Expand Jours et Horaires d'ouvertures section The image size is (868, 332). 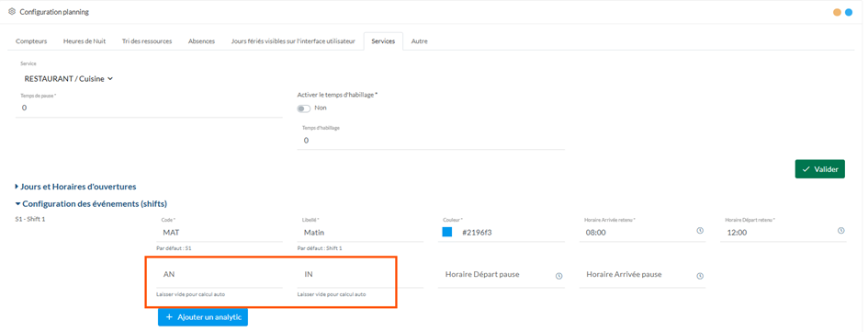76,187
